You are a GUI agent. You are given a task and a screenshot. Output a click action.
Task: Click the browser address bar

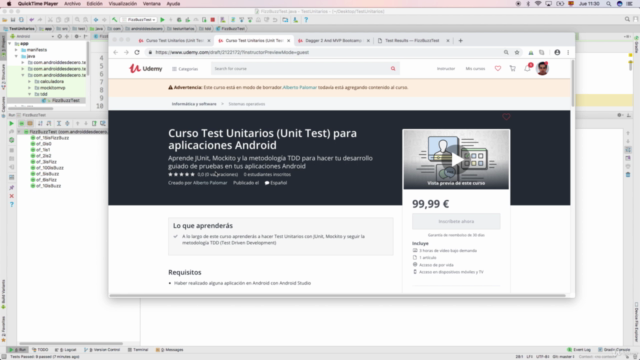click(x=327, y=52)
